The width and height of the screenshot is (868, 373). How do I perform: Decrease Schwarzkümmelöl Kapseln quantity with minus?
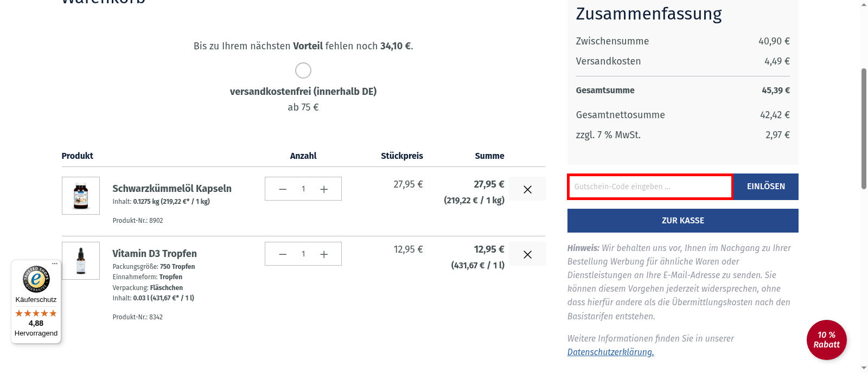tap(283, 189)
